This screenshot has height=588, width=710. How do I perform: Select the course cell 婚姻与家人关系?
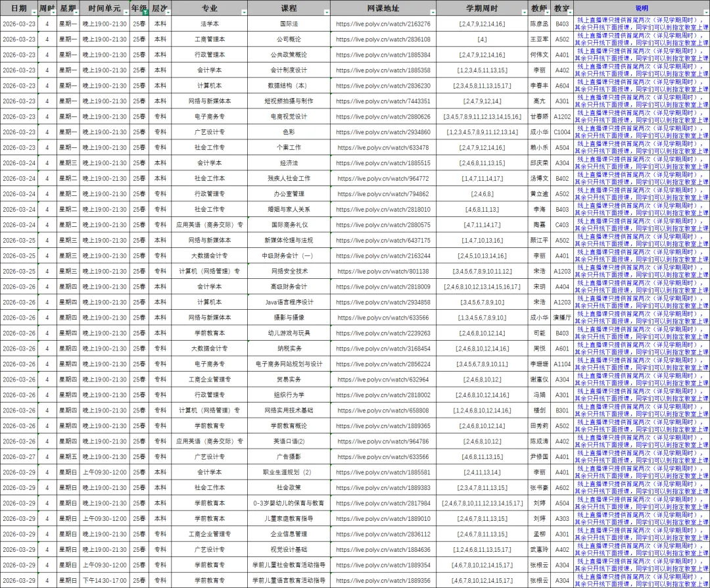click(x=289, y=209)
